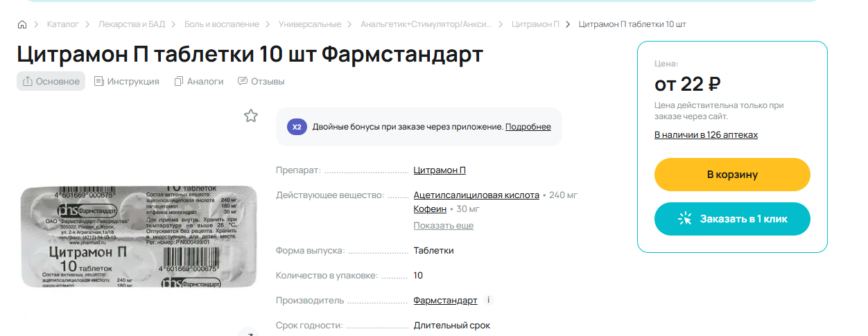Open the Фармстандарт manufacturer link
The width and height of the screenshot is (868, 336).
click(446, 300)
